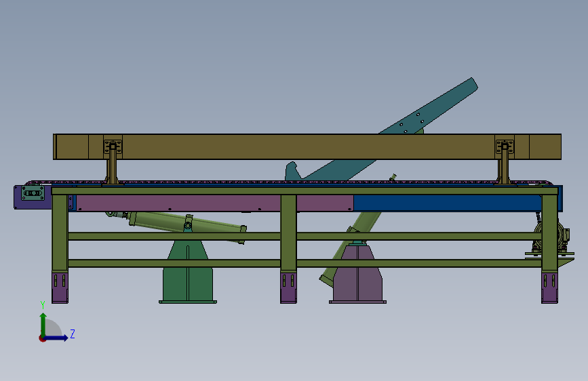Viewport: 588px width, 381px height.
Task: Click the Y axis label text
Action: click(43, 305)
